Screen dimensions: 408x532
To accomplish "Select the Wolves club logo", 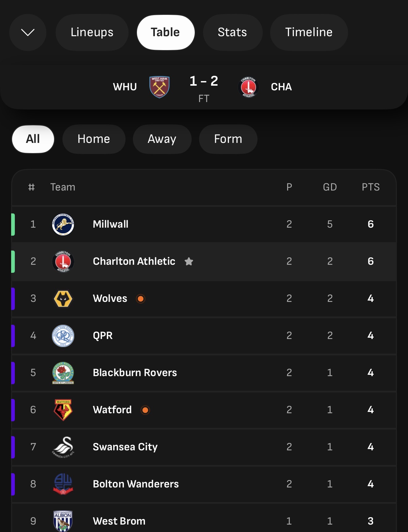I will point(63,298).
